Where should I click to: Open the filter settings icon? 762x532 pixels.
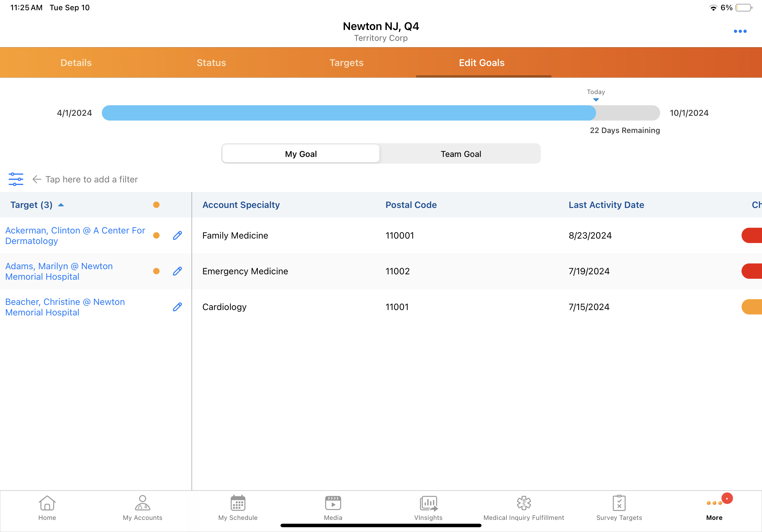click(x=16, y=179)
